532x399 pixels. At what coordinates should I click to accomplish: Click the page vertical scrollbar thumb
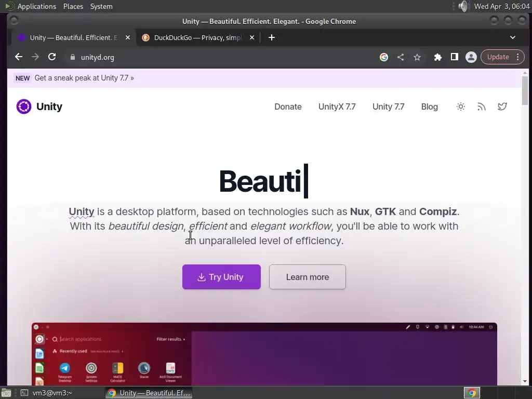pyautogui.click(x=525, y=90)
